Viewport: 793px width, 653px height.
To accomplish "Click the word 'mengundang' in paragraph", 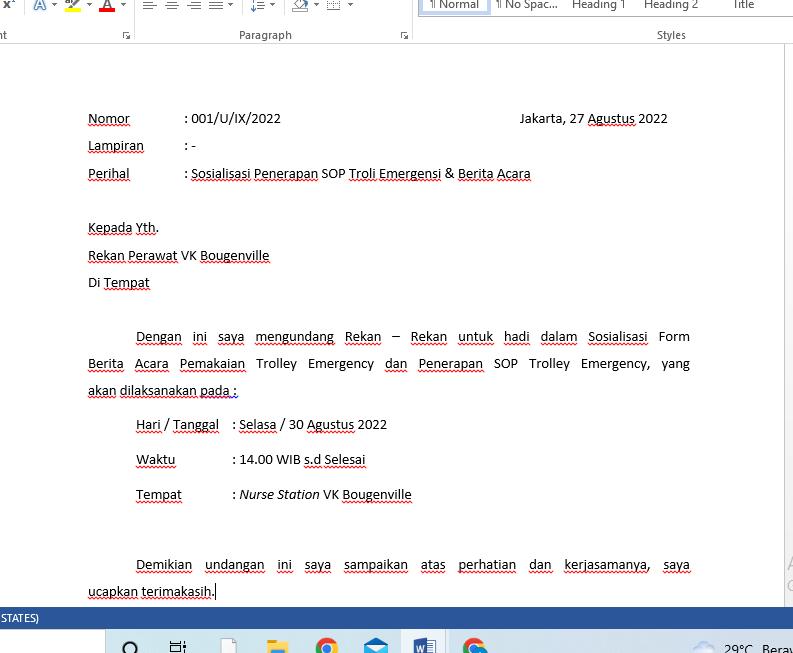I will [x=294, y=337].
